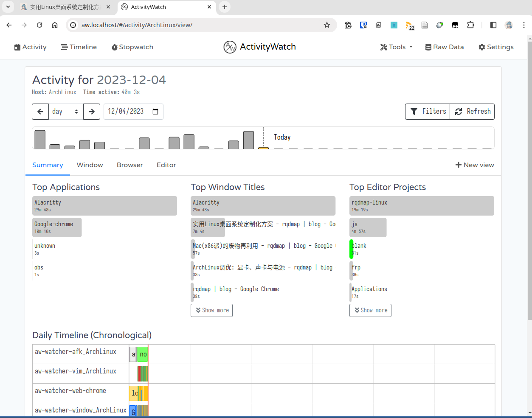Open the Chrome extensions puzzle icon
Image resolution: width=532 pixels, height=418 pixels.
point(470,25)
